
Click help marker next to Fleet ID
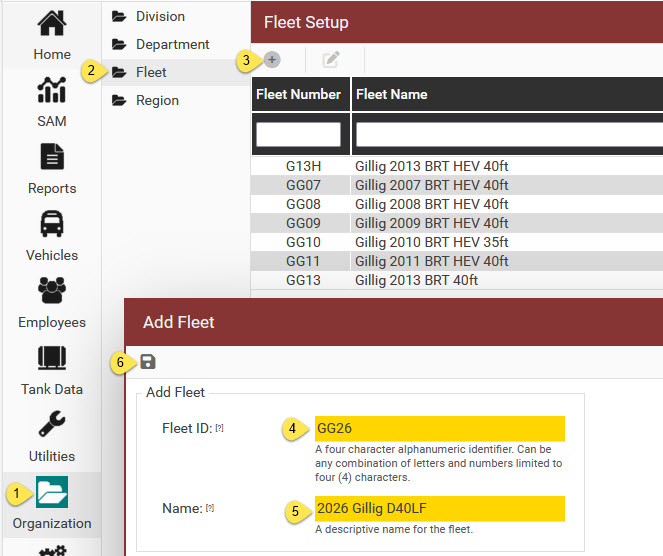coord(219,428)
